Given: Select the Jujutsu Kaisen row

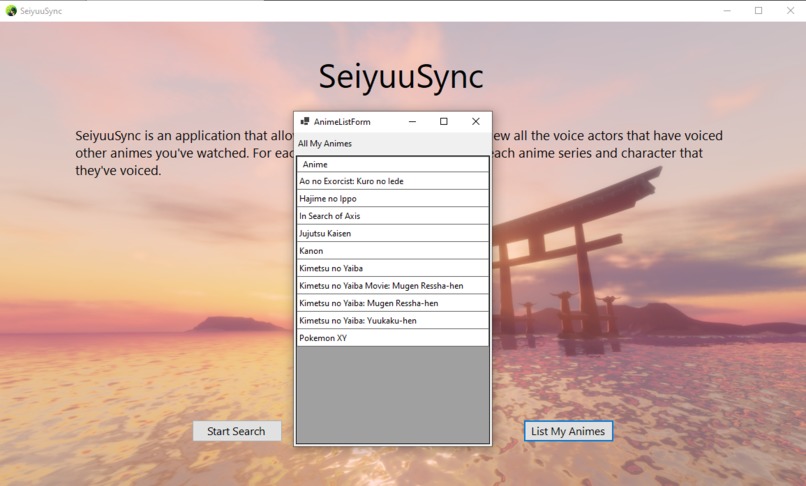Looking at the screenshot, I should click(393, 233).
